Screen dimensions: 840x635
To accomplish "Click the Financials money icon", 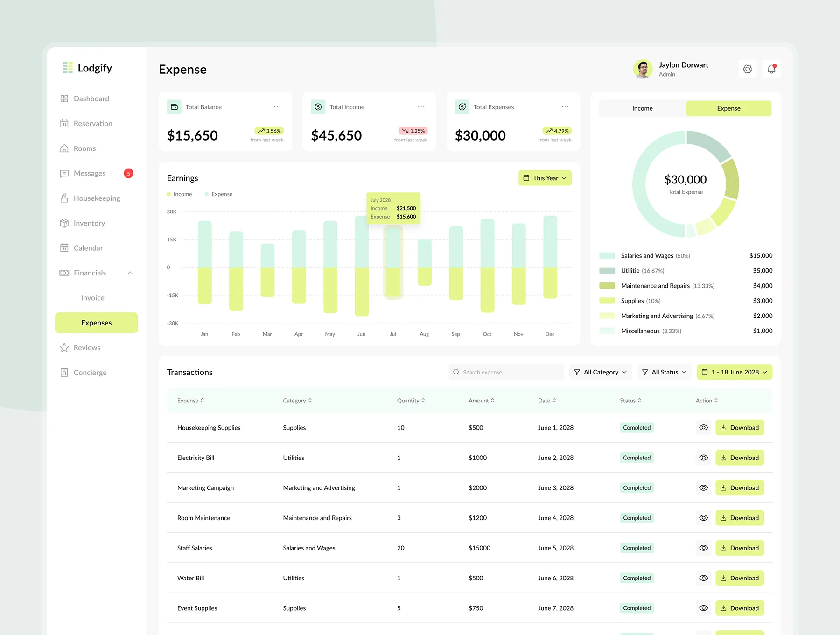I will point(64,273).
